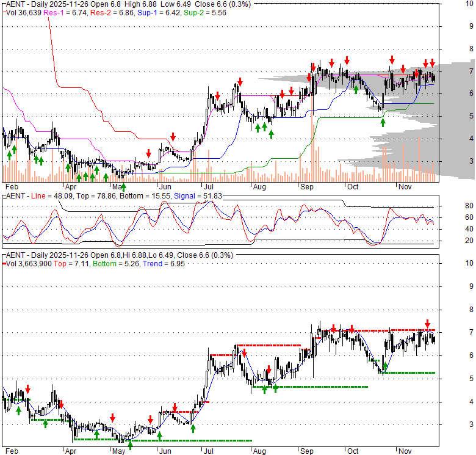Click the Aug label on top chart's axis
This screenshot has width=476, height=455.
click(259, 187)
